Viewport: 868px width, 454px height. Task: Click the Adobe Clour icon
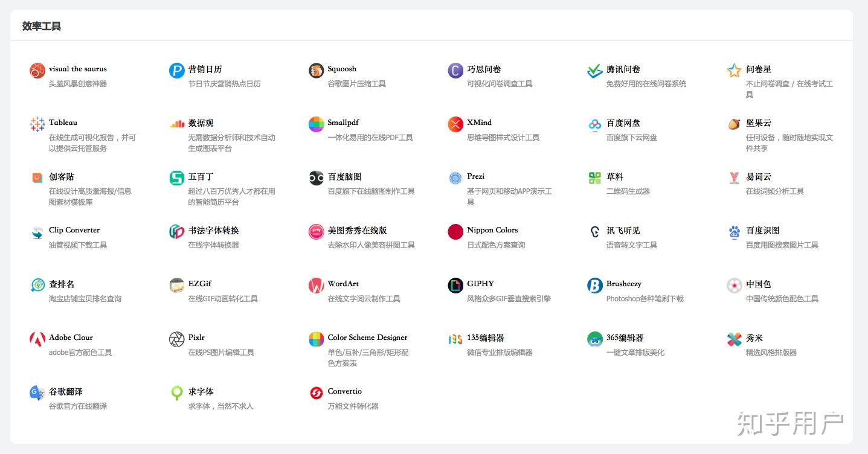(37, 339)
